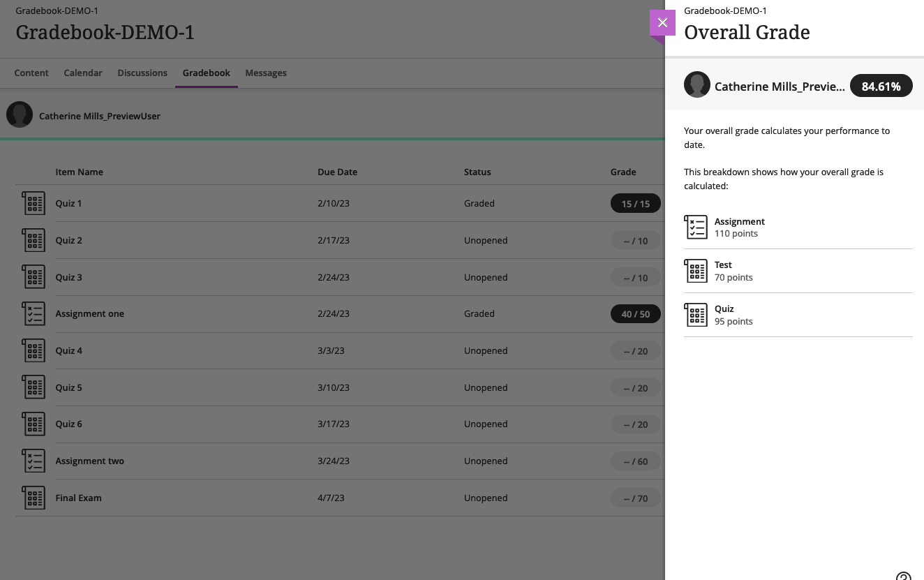Viewport: 924px width, 580px height.
Task: Close the Overall Grade panel
Action: click(x=662, y=23)
